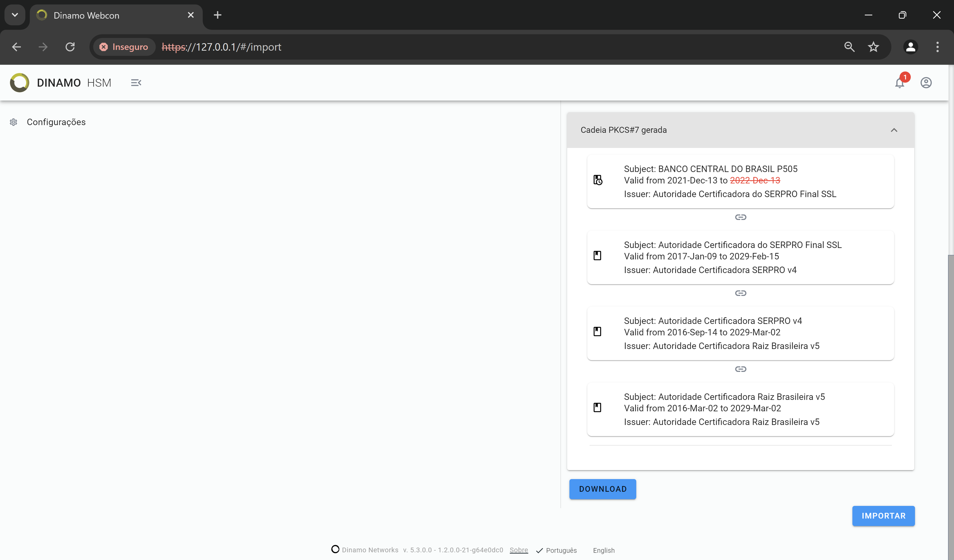Open browser zoom magnifier icon

(x=849, y=47)
